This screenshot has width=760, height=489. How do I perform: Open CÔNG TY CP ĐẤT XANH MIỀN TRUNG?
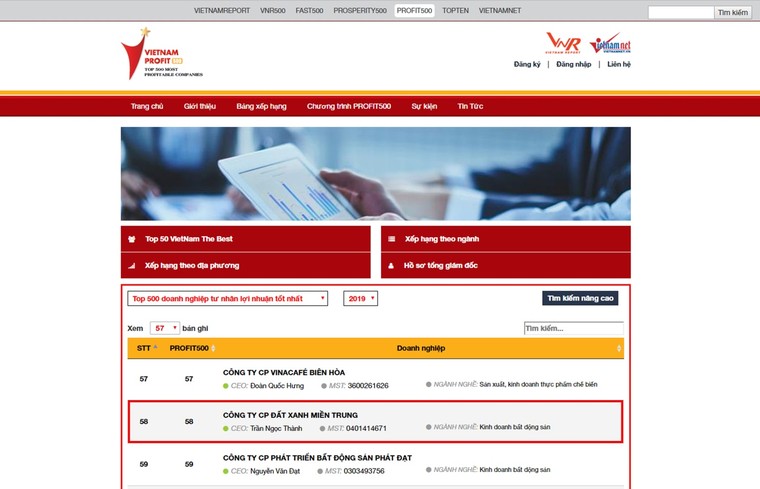pyautogui.click(x=290, y=415)
